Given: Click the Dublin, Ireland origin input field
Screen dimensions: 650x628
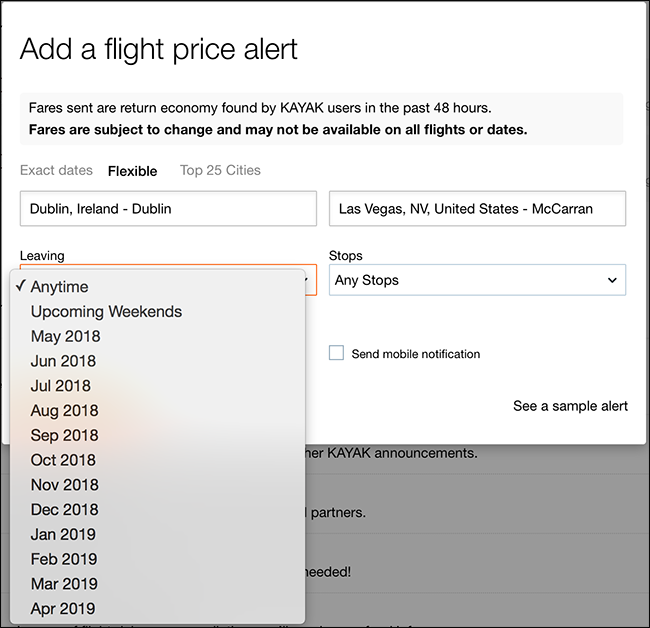Looking at the screenshot, I should pyautogui.click(x=167, y=209).
